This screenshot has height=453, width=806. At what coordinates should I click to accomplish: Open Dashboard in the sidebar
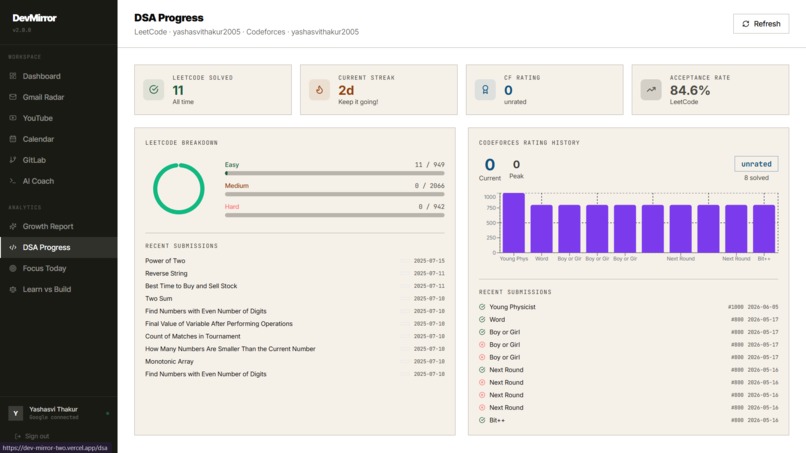pyautogui.click(x=59, y=76)
